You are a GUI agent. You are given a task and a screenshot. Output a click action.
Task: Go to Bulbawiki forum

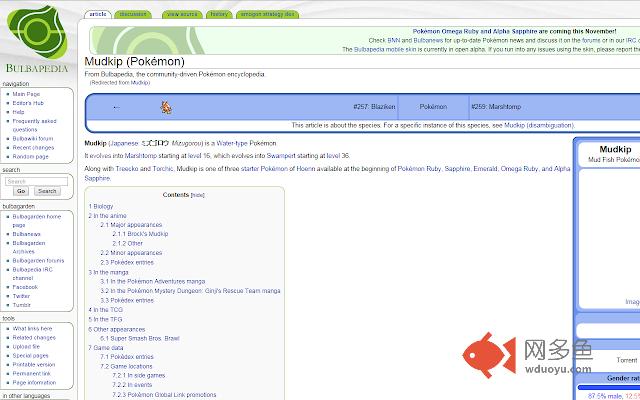(33, 138)
